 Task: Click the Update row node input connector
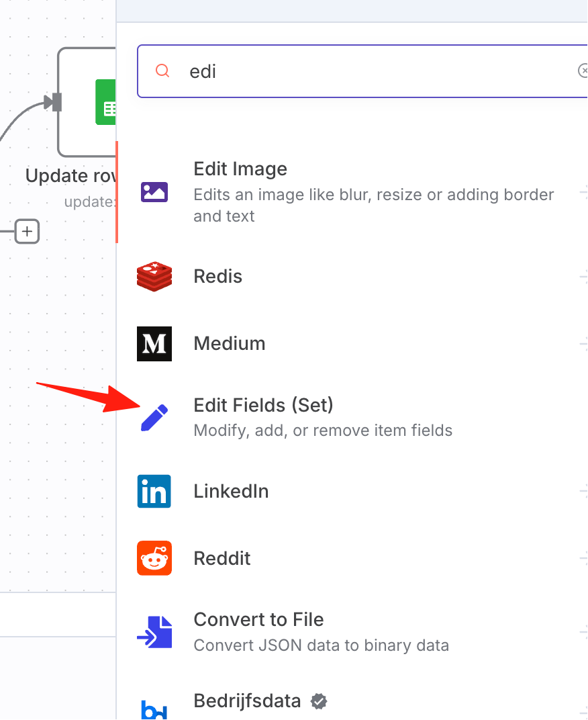click(56, 102)
